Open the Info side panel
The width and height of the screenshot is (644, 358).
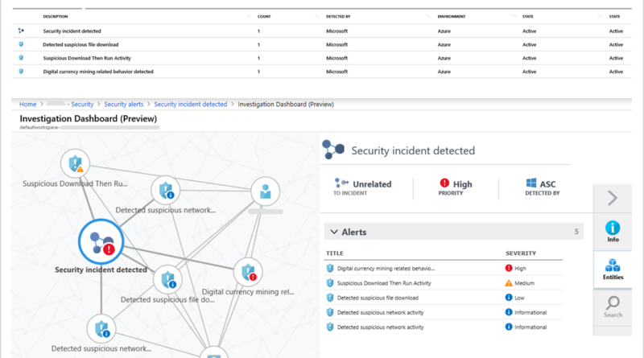[x=613, y=232]
